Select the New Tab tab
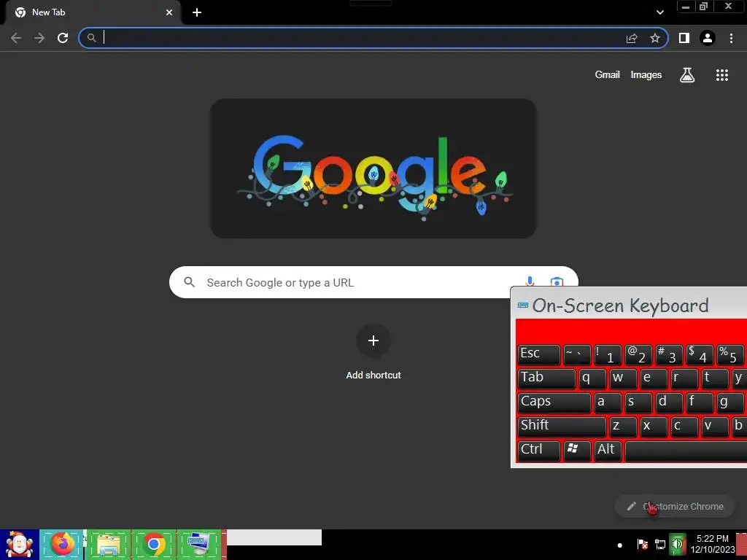Image resolution: width=747 pixels, height=560 pixels. tap(93, 13)
